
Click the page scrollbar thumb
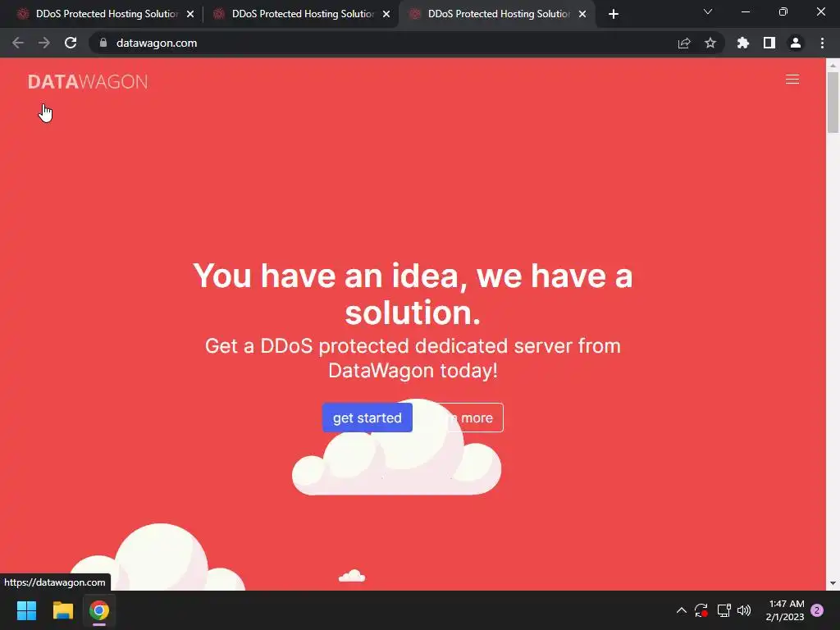click(833, 102)
